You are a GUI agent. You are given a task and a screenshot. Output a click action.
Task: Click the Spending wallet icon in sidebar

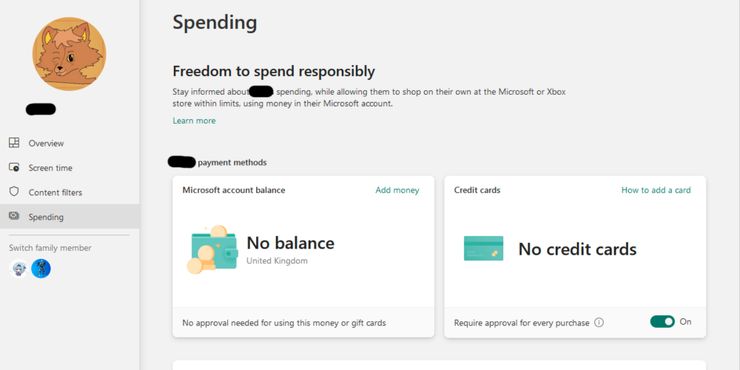(x=14, y=216)
